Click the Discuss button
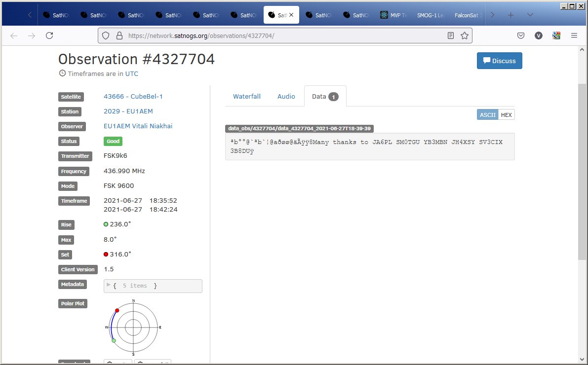Screen dimensions: 588x365 (500, 61)
